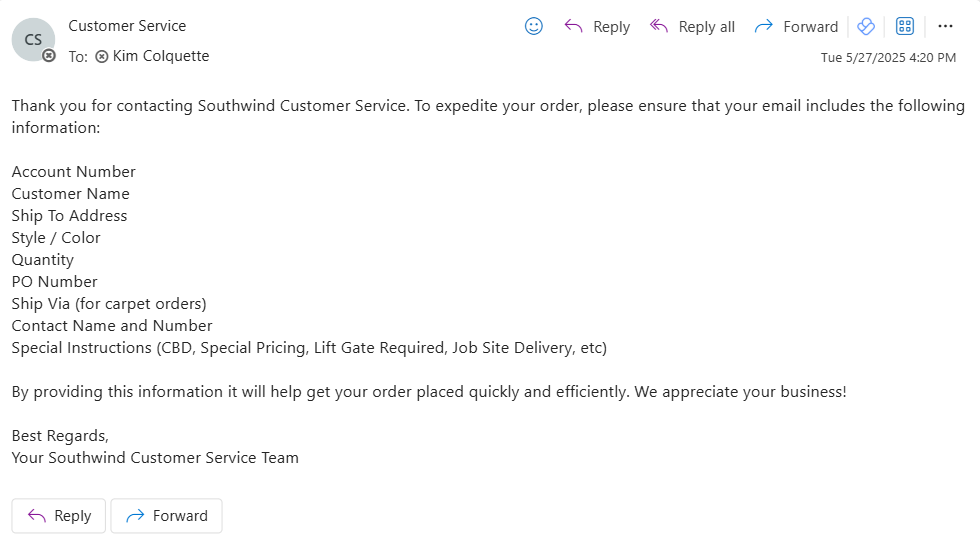Click the "Your Southwind Customer Service Team" signature
Screen dimensions: 980x541
point(155,458)
